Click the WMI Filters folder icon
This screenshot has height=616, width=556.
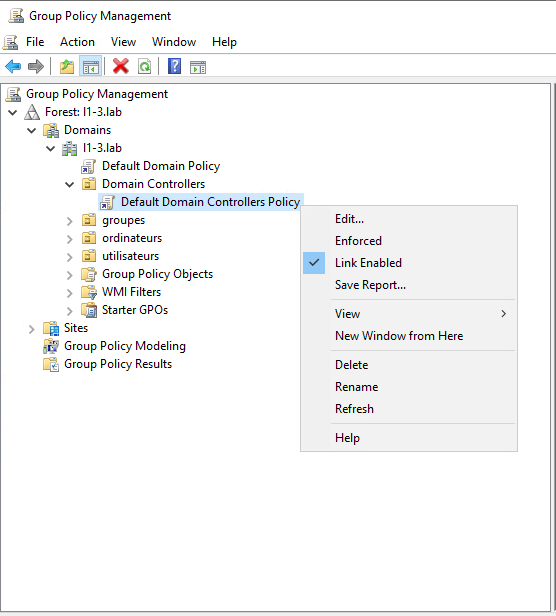[x=89, y=292]
